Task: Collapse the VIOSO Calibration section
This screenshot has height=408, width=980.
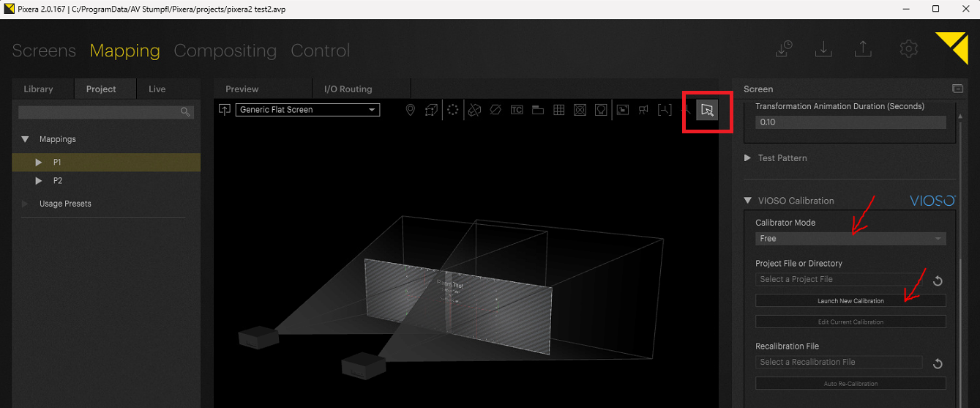Action: click(x=747, y=201)
